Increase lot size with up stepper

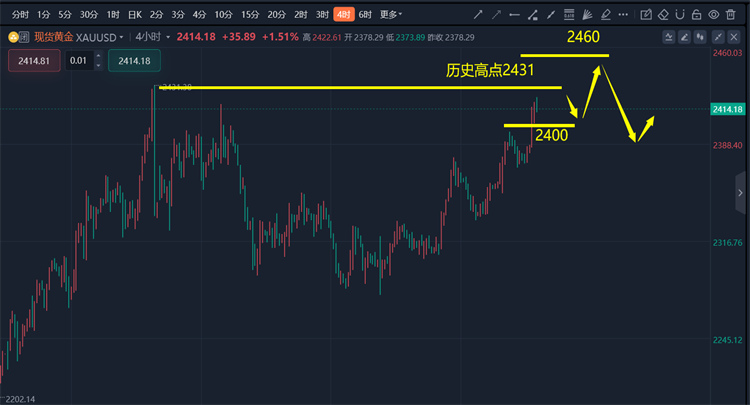coord(99,56)
